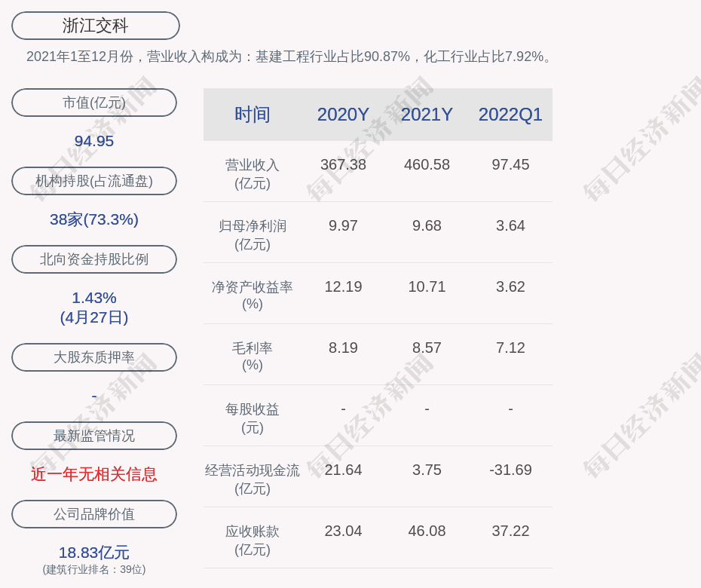Select the receivables value 23.04
Viewport: 701px width, 588px height.
coord(343,531)
